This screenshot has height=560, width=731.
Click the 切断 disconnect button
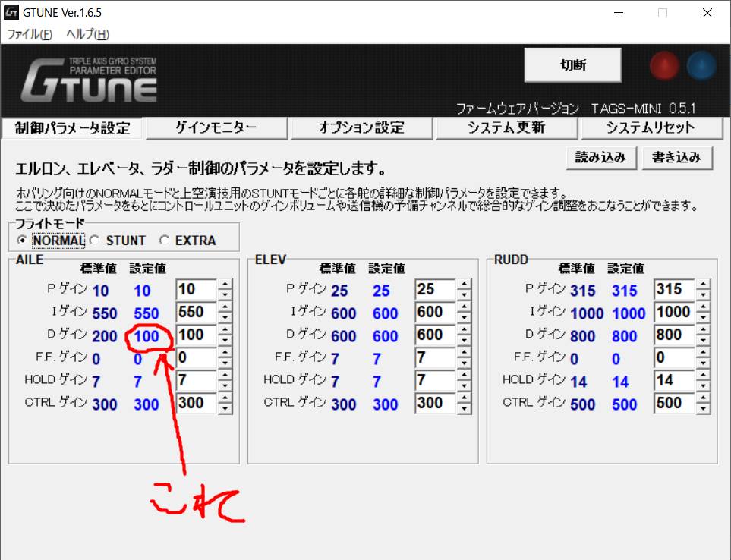pyautogui.click(x=573, y=65)
